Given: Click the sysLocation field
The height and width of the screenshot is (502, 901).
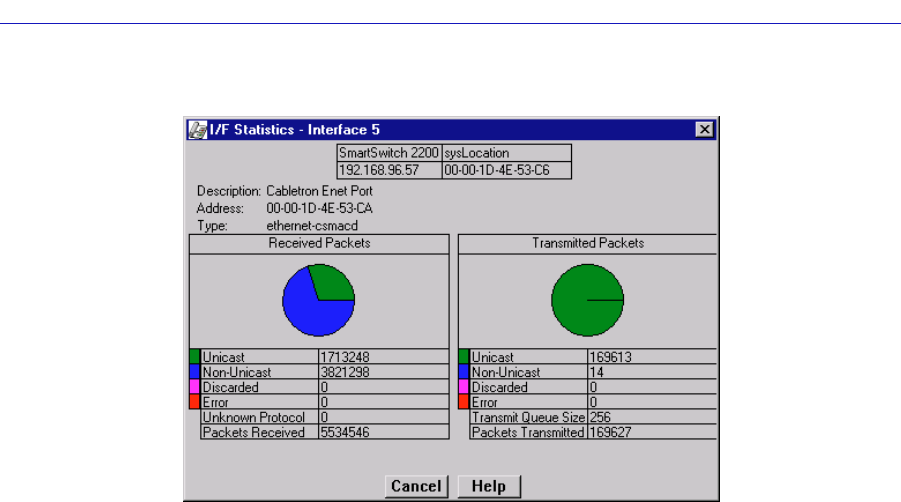Looking at the screenshot, I should pyautogui.click(x=506, y=155).
